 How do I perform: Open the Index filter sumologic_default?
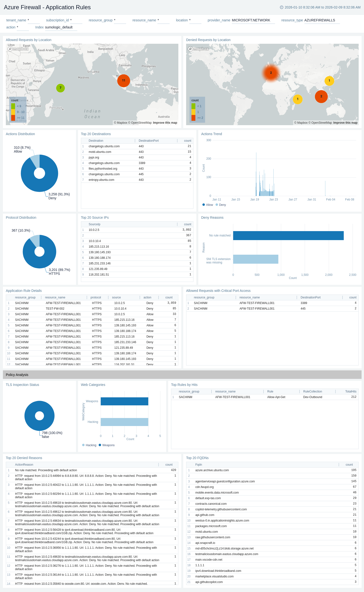(x=61, y=27)
